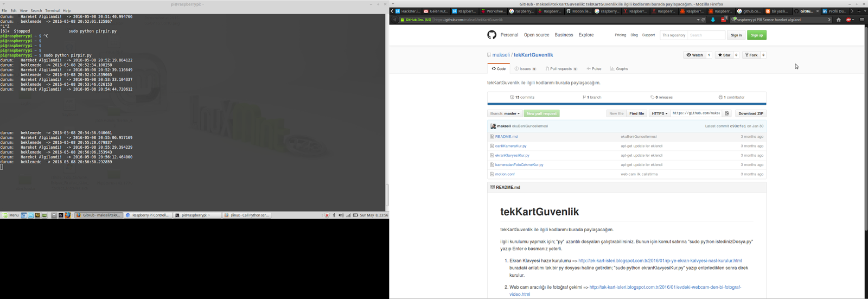Launch terminal from panel quick launcher
The width and height of the screenshot is (868, 299).
pos(61,215)
